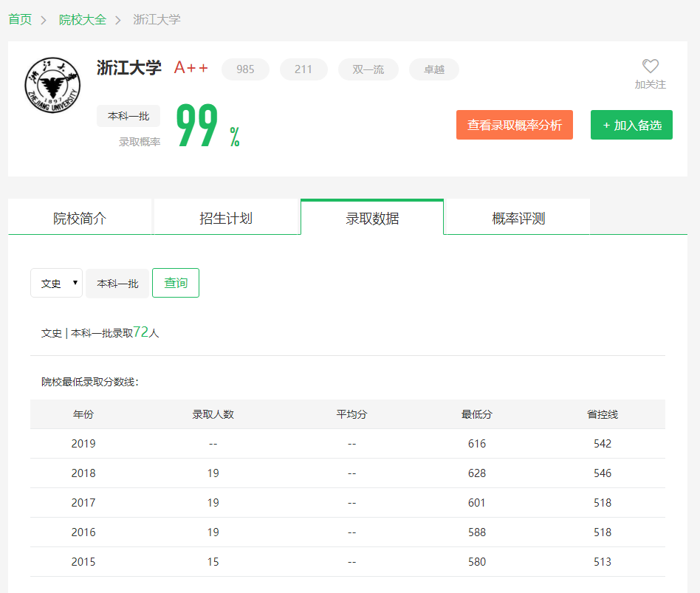This screenshot has width=700, height=593.
Task: Open 查看录取概率分析 button
Action: pos(514,125)
